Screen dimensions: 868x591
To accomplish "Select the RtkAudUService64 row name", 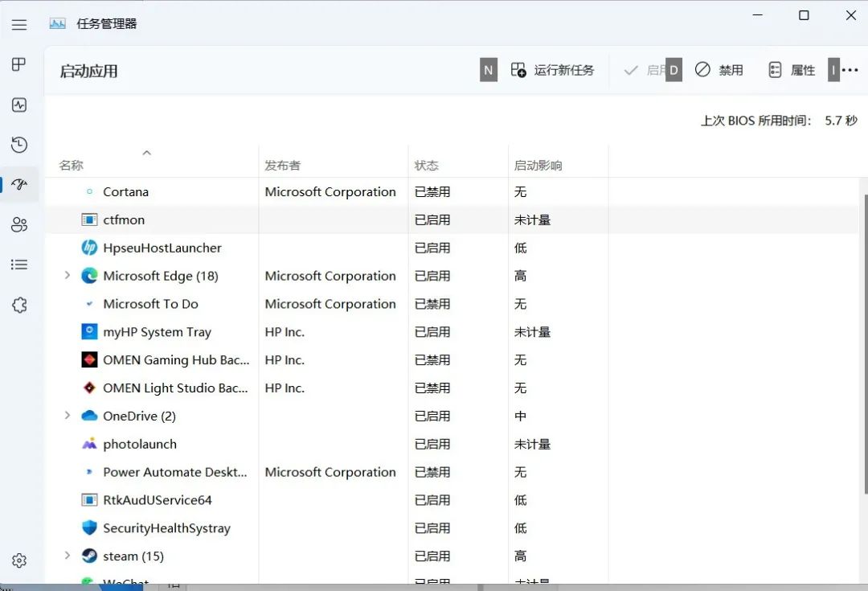I will pyautogui.click(x=158, y=500).
